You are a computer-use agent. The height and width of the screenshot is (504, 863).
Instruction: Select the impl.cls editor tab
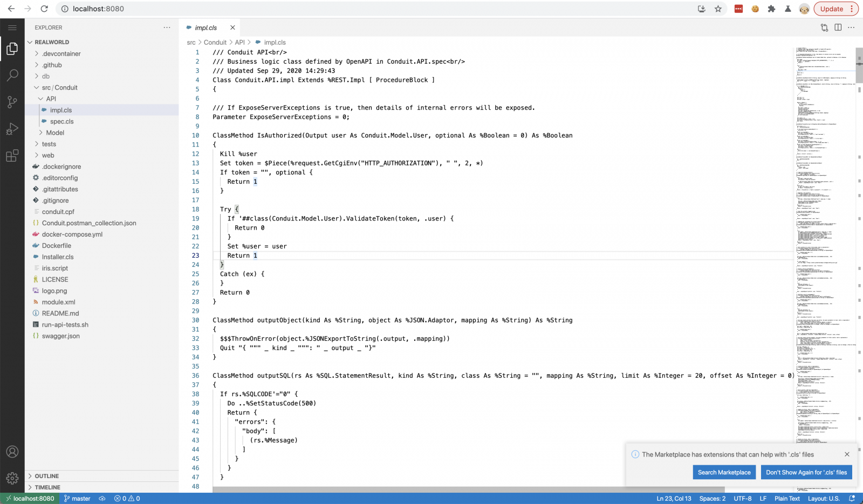click(206, 27)
